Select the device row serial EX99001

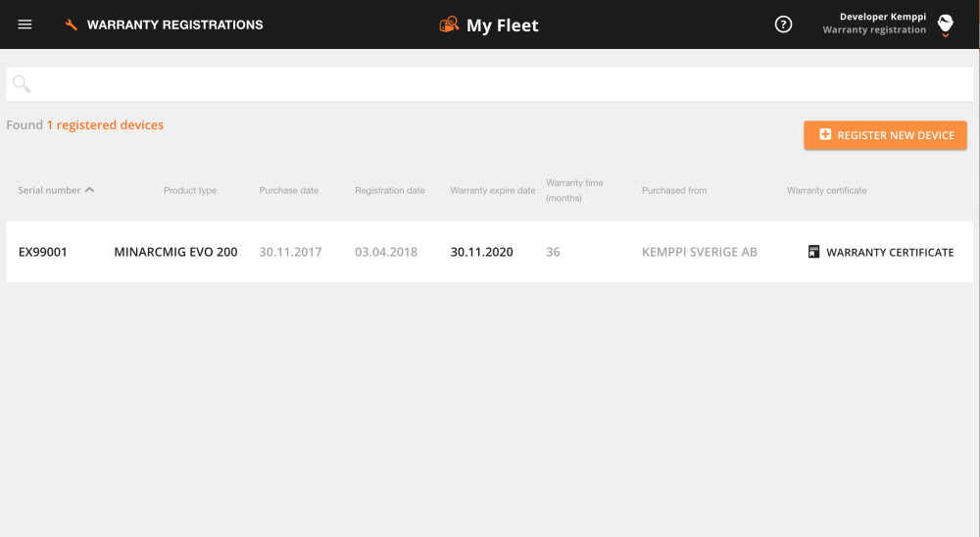click(43, 252)
